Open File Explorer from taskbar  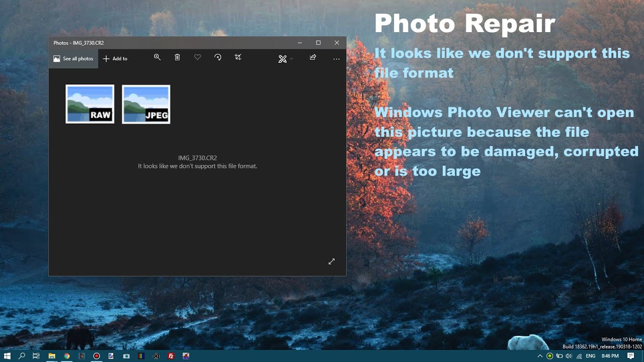coord(51,356)
